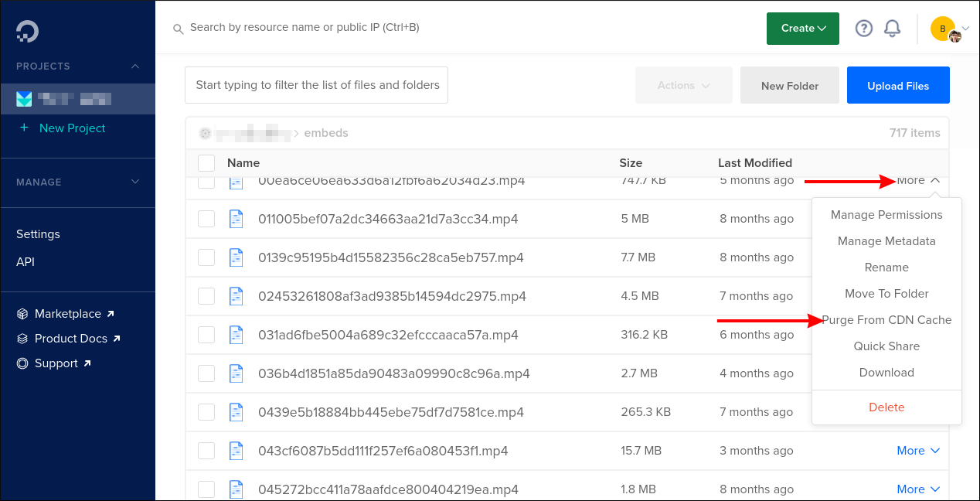Check the checkbox for 02453261808af3ad9385b14594dc2975.mp4
980x501 pixels.
click(206, 295)
